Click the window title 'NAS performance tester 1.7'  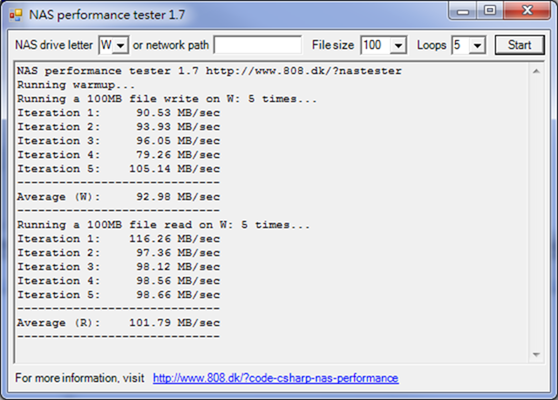[107, 15]
